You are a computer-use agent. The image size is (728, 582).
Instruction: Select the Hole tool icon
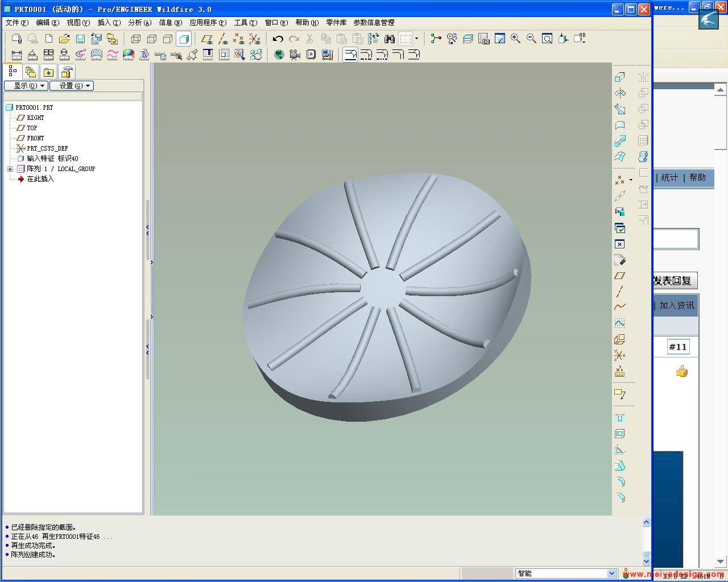(x=620, y=418)
